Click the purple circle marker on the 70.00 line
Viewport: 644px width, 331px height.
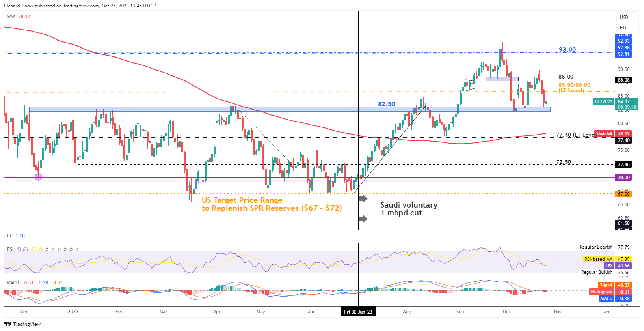pos(38,177)
